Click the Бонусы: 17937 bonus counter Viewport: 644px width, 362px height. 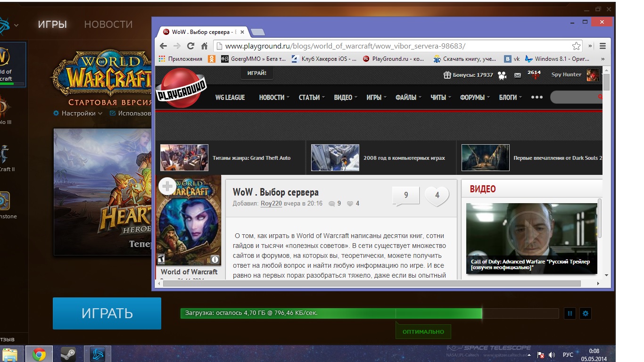click(468, 75)
